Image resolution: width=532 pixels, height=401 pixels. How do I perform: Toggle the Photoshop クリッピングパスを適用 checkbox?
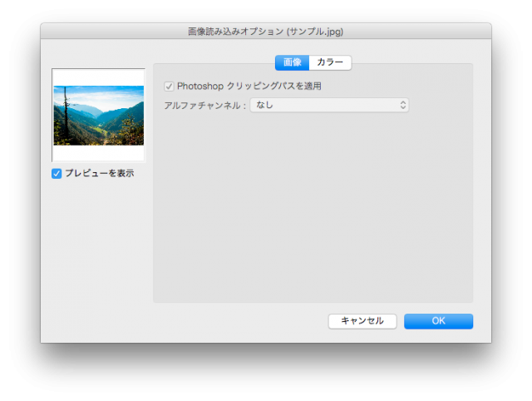tap(169, 86)
